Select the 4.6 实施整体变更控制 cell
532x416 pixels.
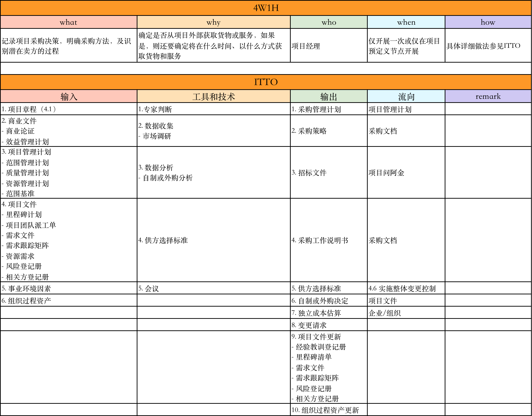coord(406,288)
